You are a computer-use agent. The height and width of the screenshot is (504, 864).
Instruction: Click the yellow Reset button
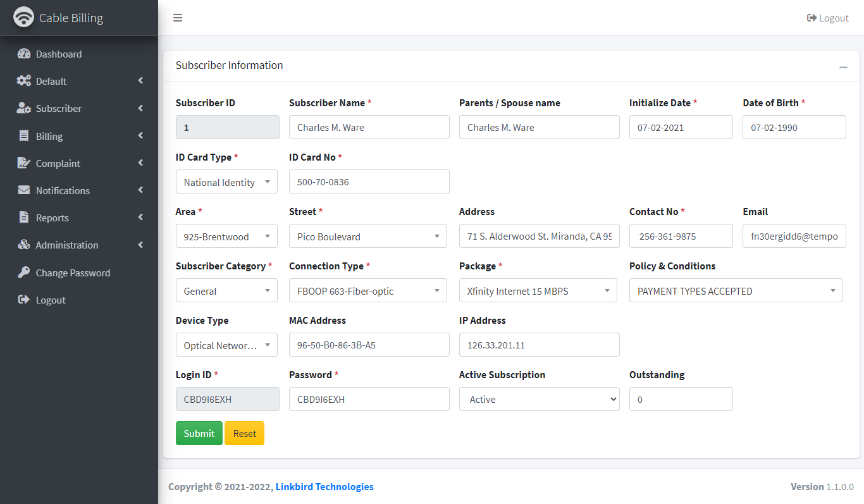(x=244, y=433)
